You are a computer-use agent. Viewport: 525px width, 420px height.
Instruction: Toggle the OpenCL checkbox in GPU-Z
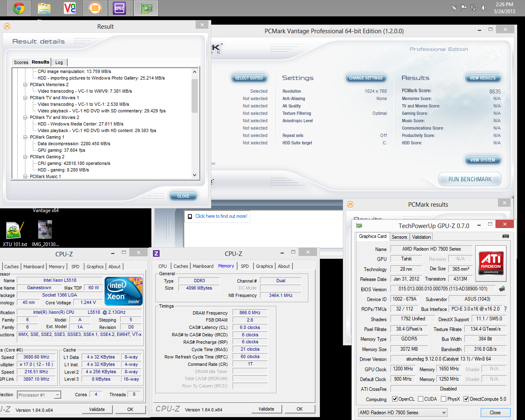395,399
